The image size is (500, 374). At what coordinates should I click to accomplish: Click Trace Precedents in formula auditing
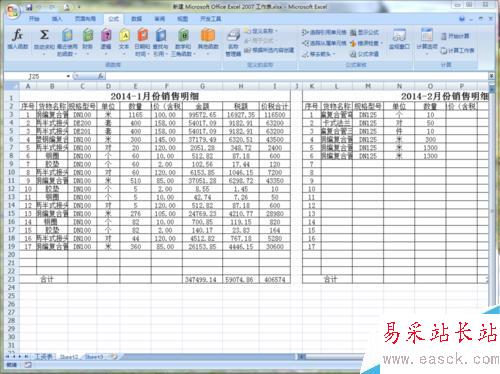pyautogui.click(x=324, y=32)
